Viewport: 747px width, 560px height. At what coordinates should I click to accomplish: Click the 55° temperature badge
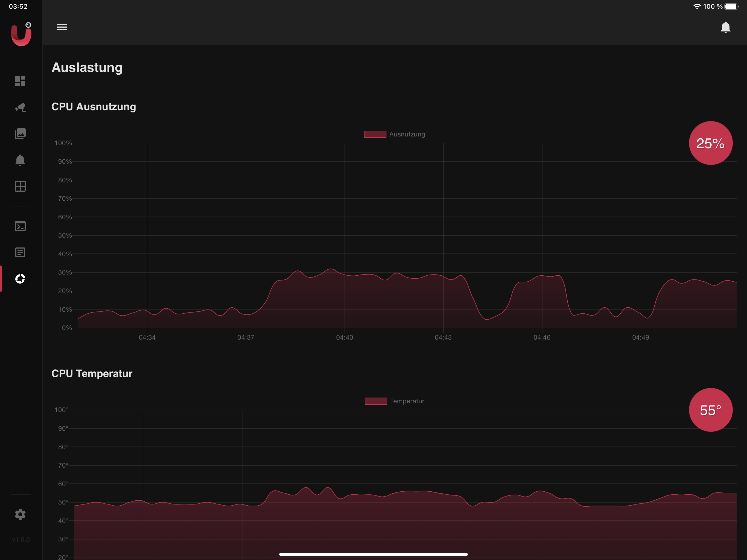(711, 410)
